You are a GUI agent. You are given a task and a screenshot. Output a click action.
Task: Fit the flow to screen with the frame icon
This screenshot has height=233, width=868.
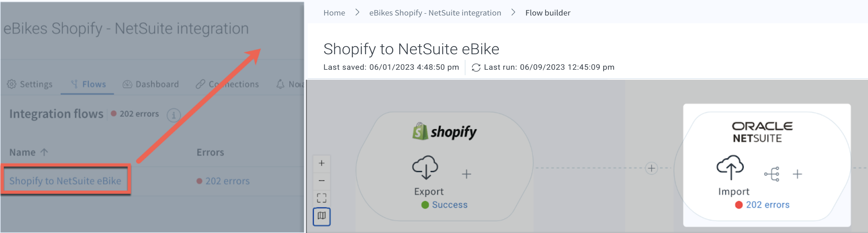[321, 198]
